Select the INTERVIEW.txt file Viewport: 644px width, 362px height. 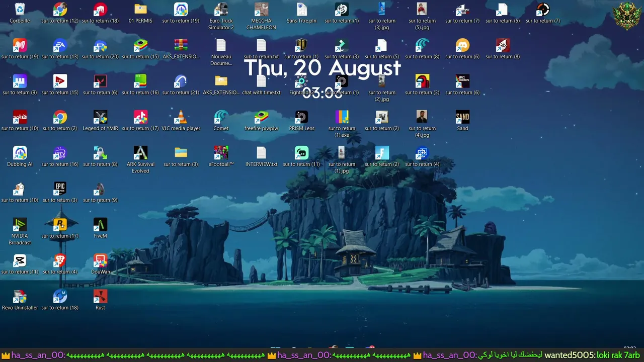(261, 156)
